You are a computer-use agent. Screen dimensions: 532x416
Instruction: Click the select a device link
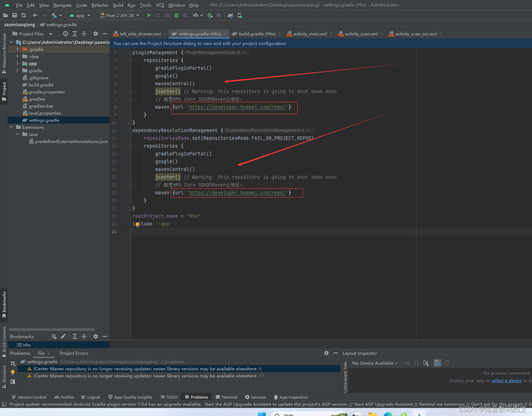pos(506,380)
